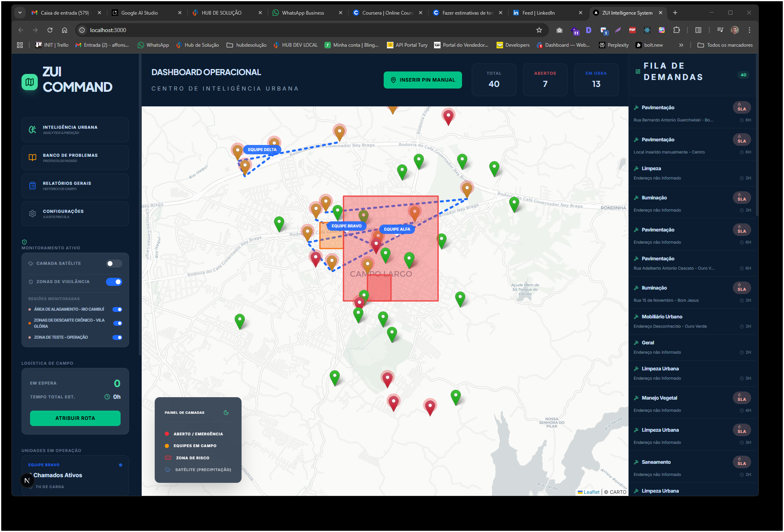Open hubdesolução bookmarks folder
The image size is (784, 532).
click(247, 45)
